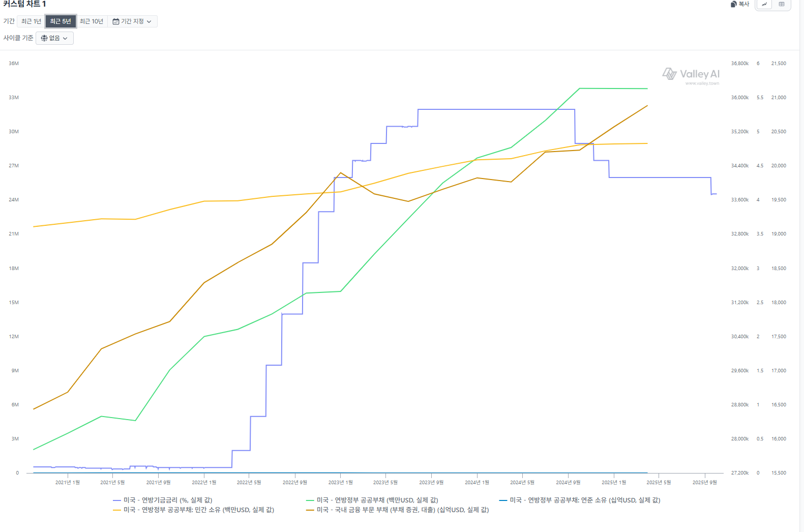Viewport: 804px width, 532px height.
Task: Click the 27,200k right axis value
Action: click(740, 473)
